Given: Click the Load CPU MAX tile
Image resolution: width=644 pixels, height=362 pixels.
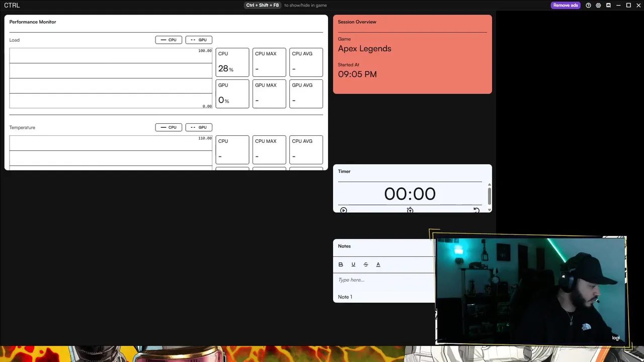Looking at the screenshot, I should (x=269, y=62).
